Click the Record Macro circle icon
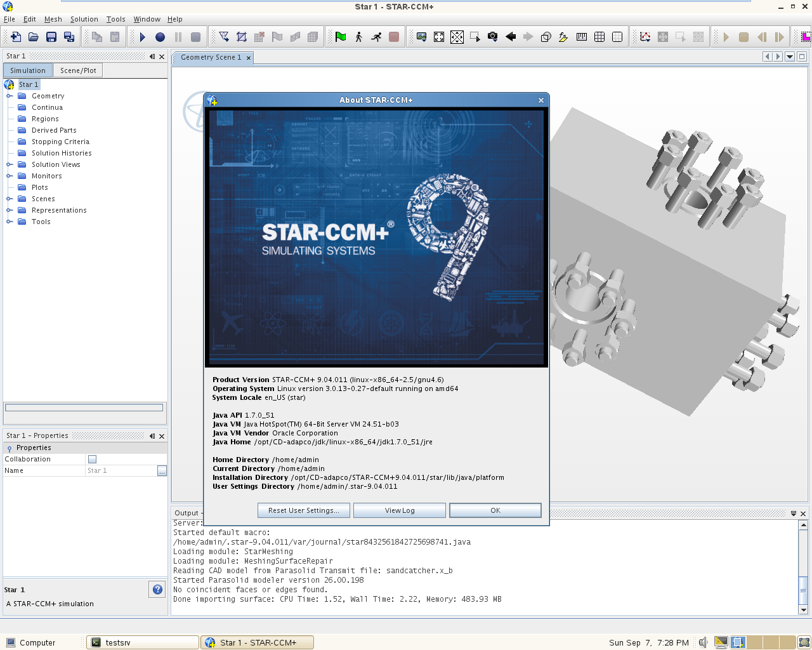The width and height of the screenshot is (812, 650). pos(160,37)
